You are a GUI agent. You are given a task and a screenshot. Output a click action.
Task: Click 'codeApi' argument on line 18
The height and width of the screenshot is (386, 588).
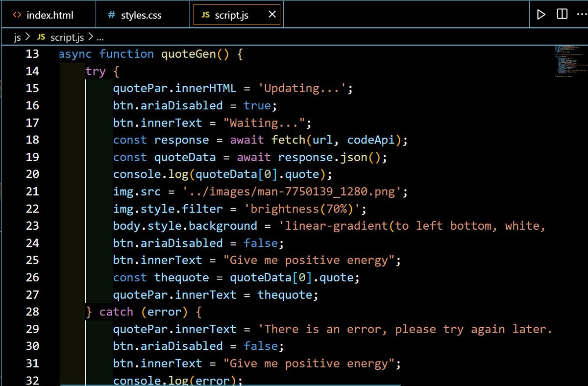371,140
